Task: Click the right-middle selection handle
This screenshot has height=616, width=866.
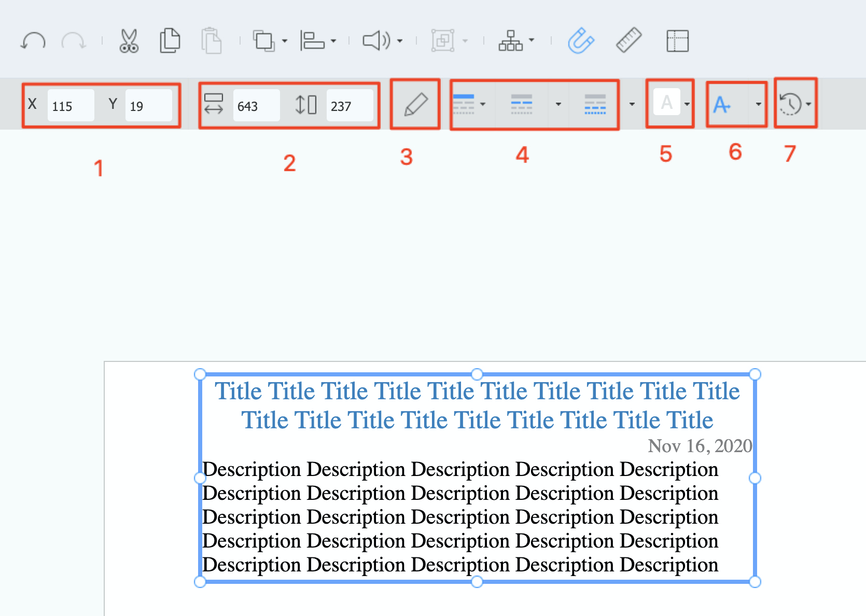Action: [755, 478]
